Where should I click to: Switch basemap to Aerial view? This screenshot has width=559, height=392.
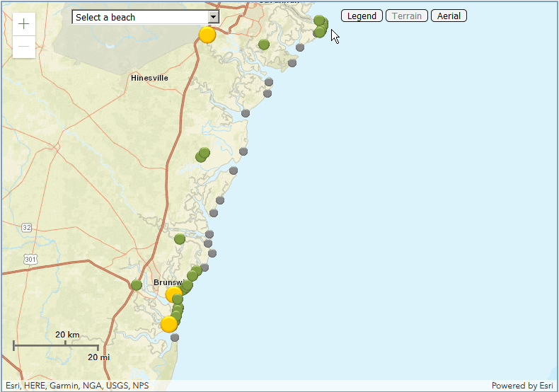pyautogui.click(x=449, y=16)
